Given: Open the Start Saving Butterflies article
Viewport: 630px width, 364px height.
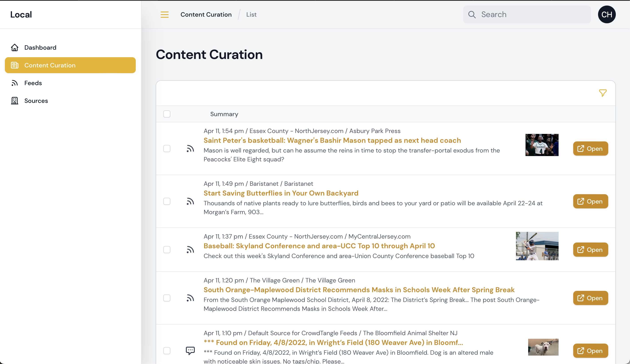Looking at the screenshot, I should (x=590, y=201).
